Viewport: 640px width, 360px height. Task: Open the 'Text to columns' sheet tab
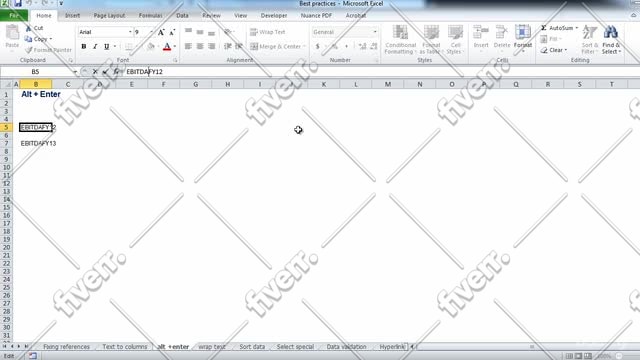[124, 347]
